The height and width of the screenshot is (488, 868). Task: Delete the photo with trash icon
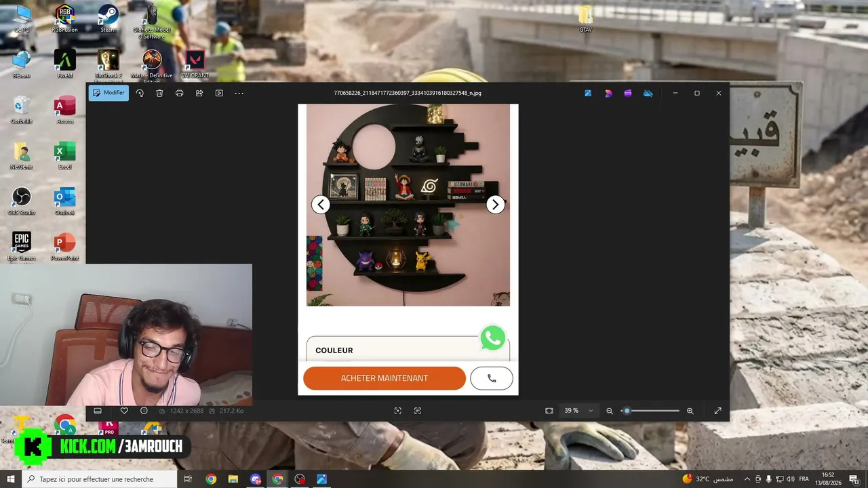pos(159,93)
